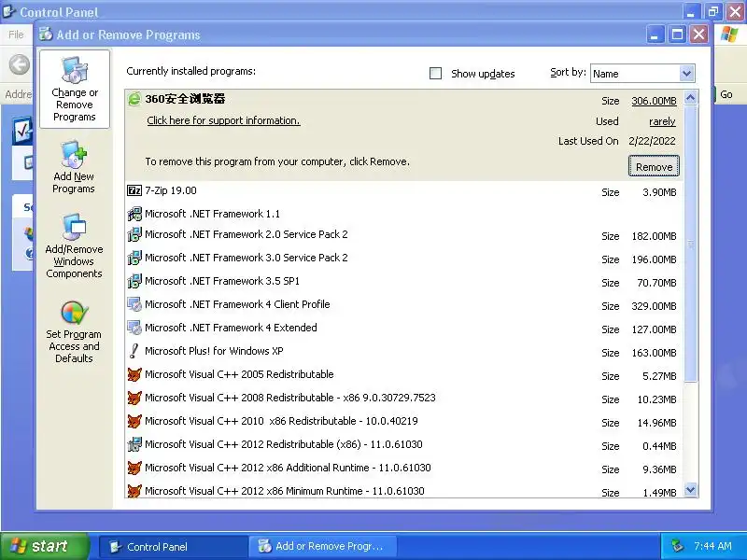This screenshot has height=560, width=747.
Task: Open the Sort by Name dropdown
Action: (x=686, y=74)
